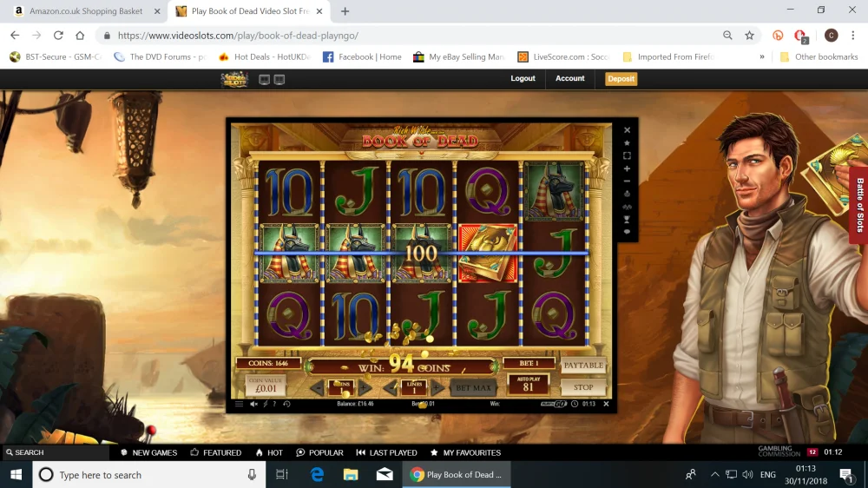Click the money bag icon in side panel
868x488 pixels.
click(x=628, y=194)
